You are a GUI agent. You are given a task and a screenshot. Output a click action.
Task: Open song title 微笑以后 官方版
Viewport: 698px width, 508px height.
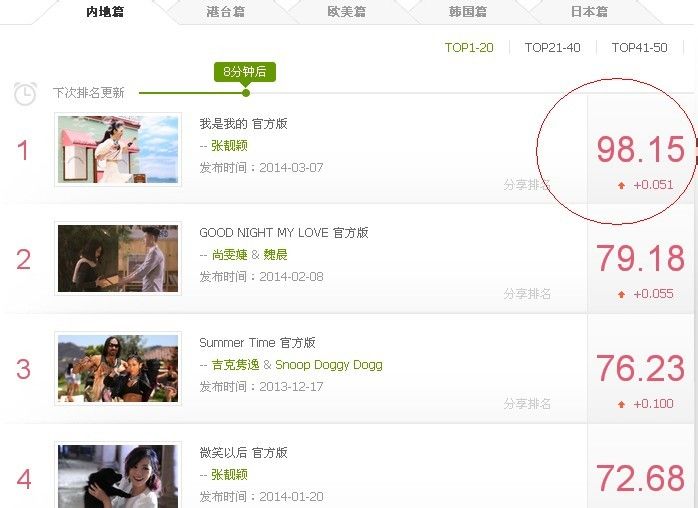tap(243, 453)
